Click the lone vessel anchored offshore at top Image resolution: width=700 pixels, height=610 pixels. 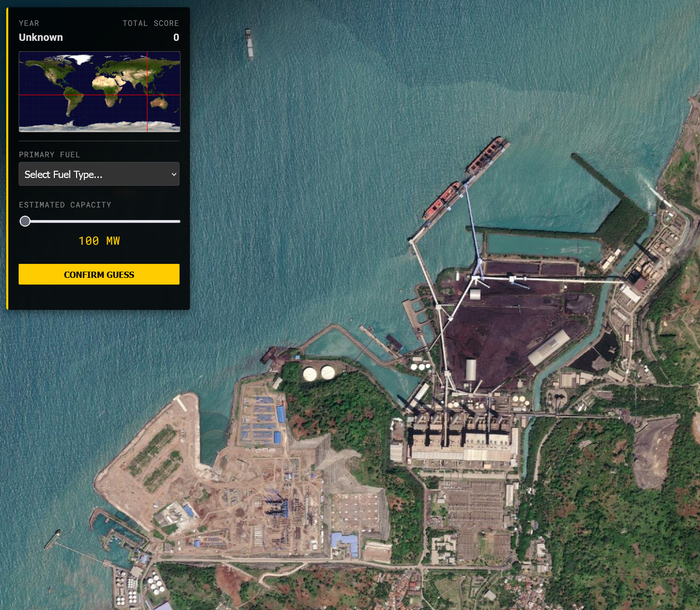pos(249,44)
